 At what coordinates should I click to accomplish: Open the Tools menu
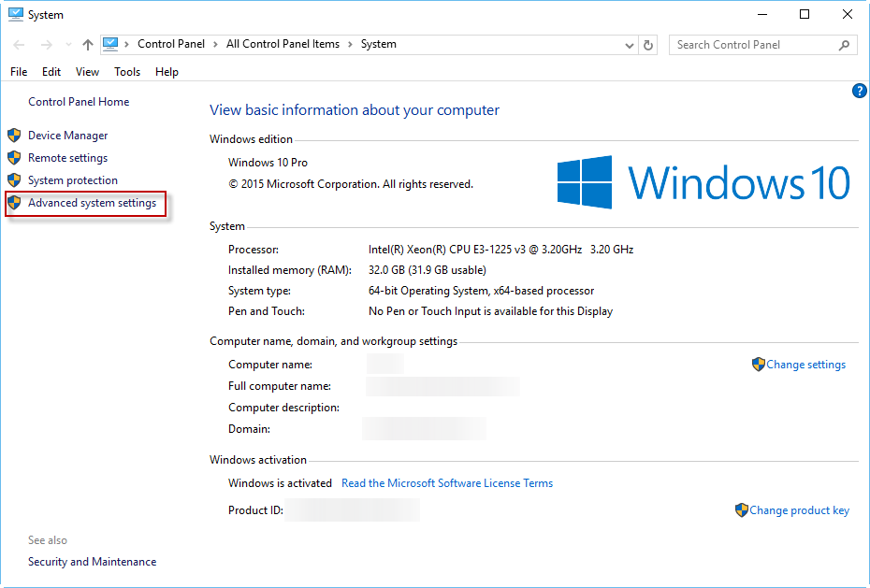point(127,71)
